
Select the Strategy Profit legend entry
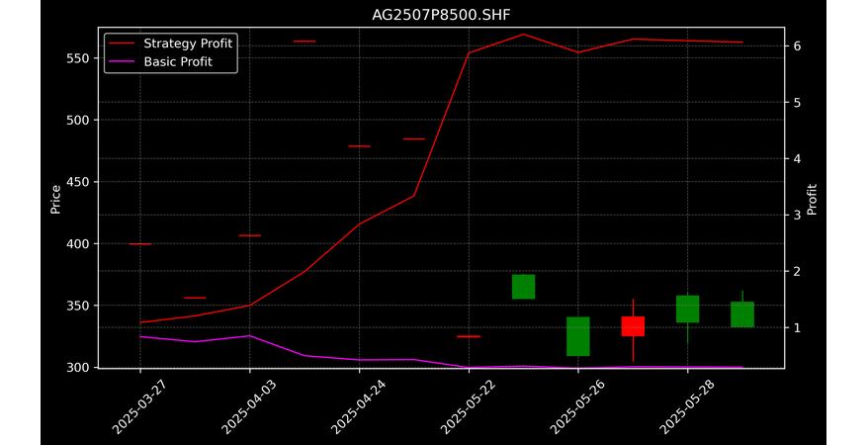coord(171,44)
